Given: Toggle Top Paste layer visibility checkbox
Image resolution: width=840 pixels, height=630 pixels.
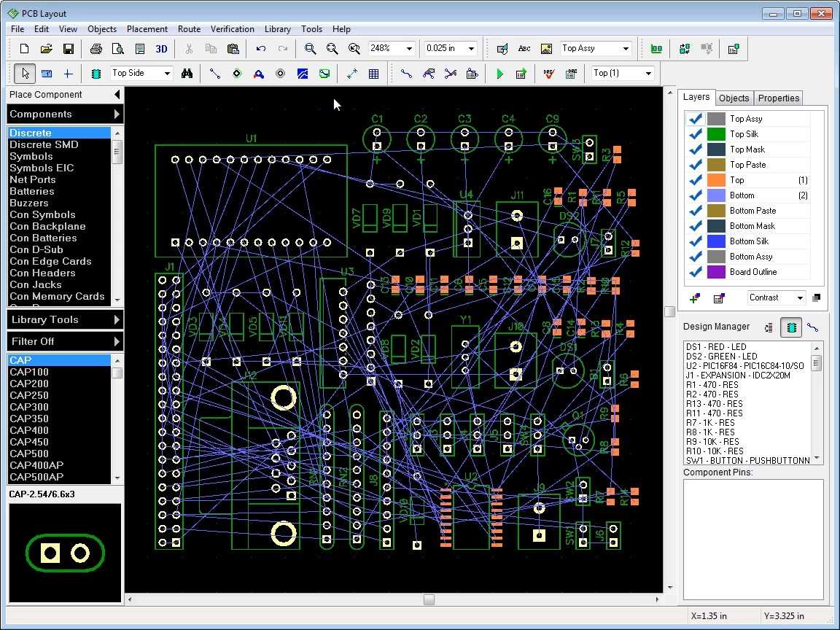Looking at the screenshot, I should pyautogui.click(x=696, y=165).
